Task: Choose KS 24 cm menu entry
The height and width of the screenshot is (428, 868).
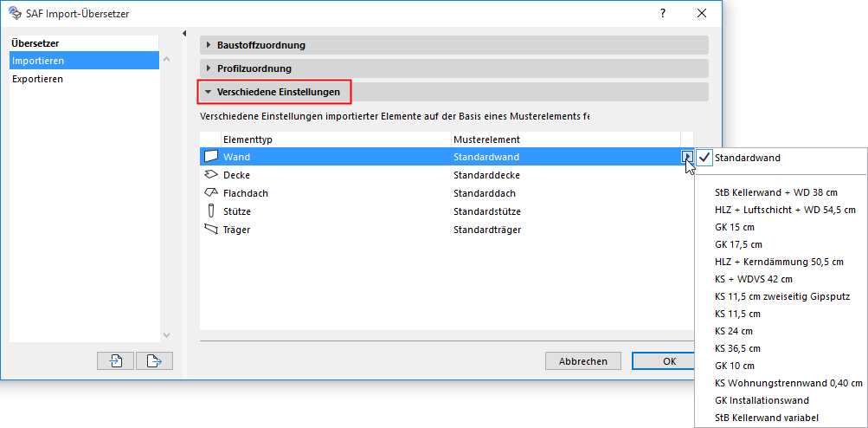Action: click(x=734, y=331)
